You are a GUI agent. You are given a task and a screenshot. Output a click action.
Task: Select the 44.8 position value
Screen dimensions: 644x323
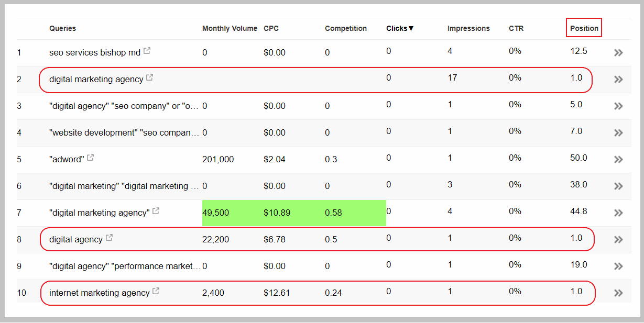[578, 211]
